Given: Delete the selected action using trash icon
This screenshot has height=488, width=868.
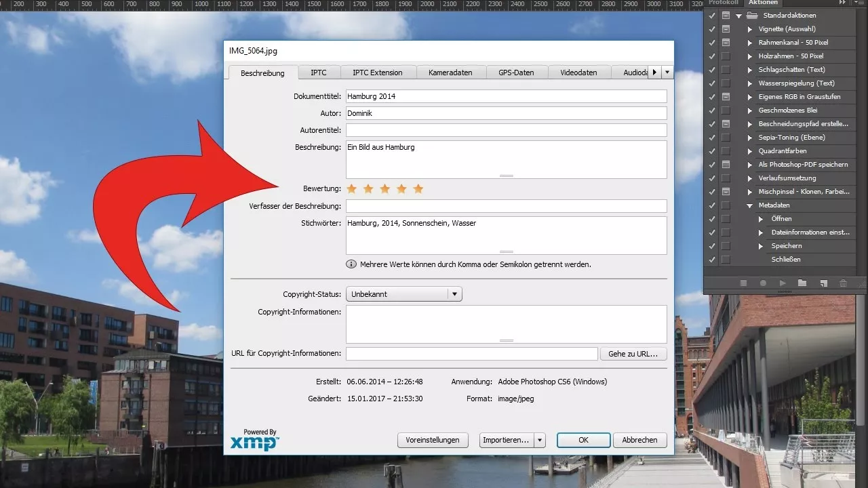Looking at the screenshot, I should pos(844,283).
